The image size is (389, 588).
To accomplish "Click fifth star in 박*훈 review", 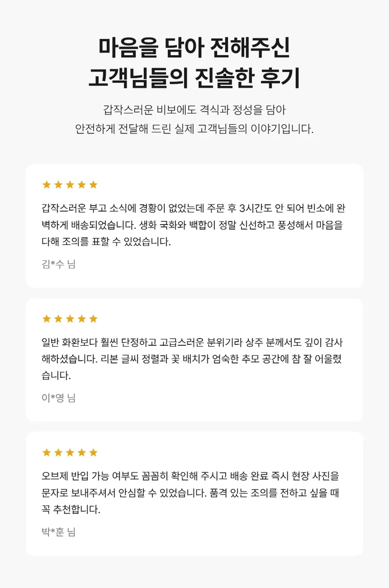I will [x=94, y=453].
